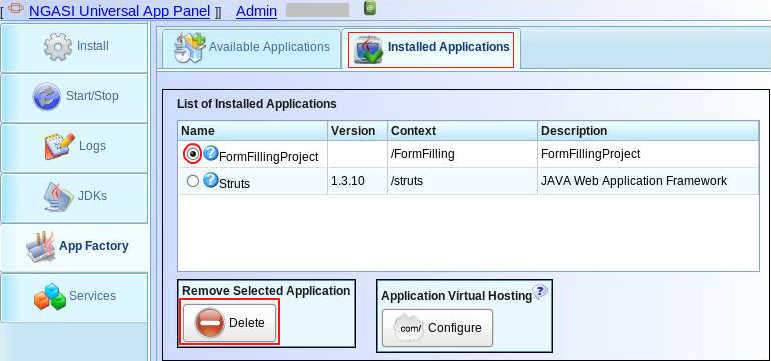Click the FormFillingProject name text
The image size is (771, 361).
268,157
